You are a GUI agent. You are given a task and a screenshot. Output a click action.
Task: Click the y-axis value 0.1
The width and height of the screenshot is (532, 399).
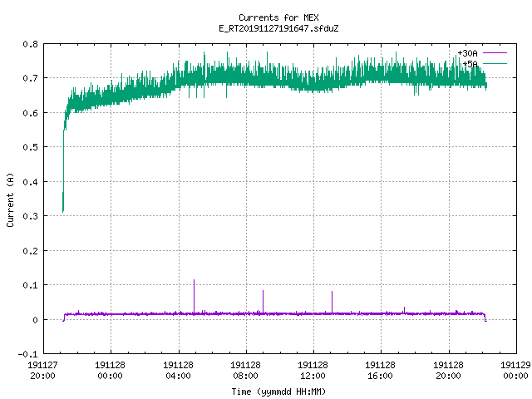click(30, 285)
